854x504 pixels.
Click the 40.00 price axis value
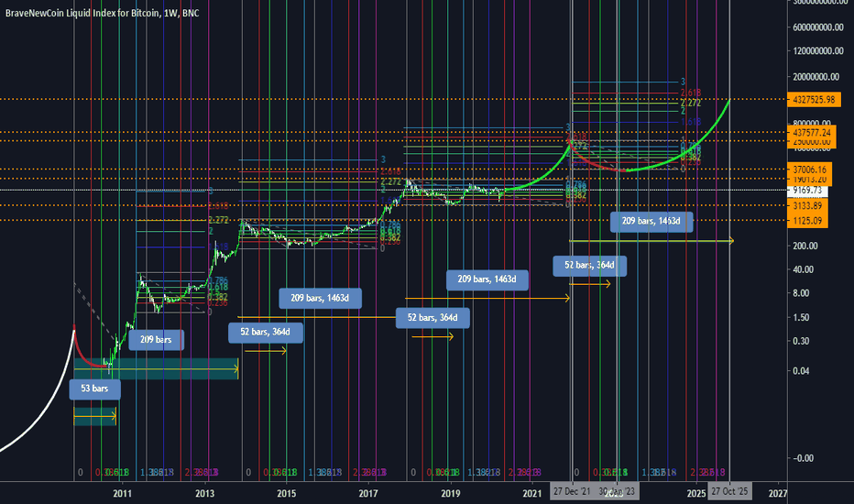803,269
